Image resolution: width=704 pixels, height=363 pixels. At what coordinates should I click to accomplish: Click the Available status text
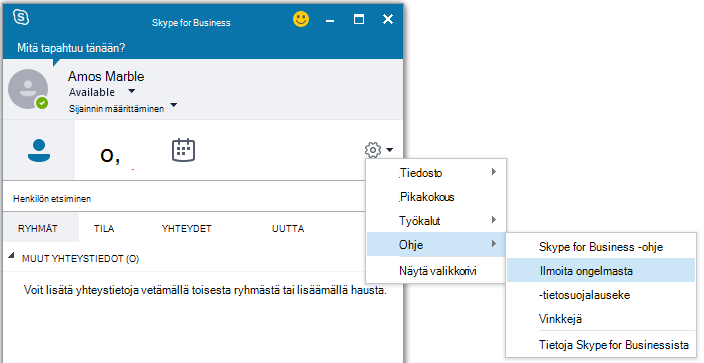[x=92, y=92]
